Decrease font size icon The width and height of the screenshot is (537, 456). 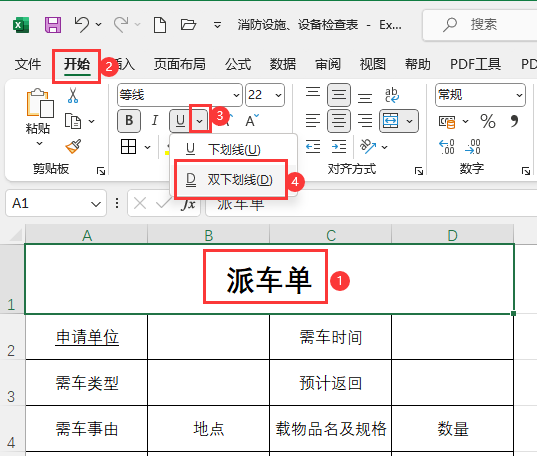click(252, 121)
